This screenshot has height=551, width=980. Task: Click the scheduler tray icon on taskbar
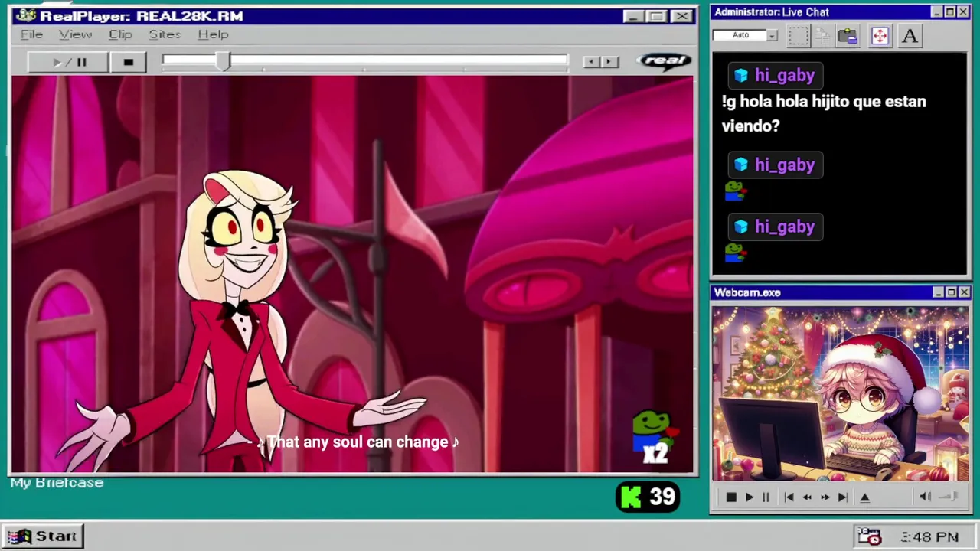pyautogui.click(x=869, y=536)
